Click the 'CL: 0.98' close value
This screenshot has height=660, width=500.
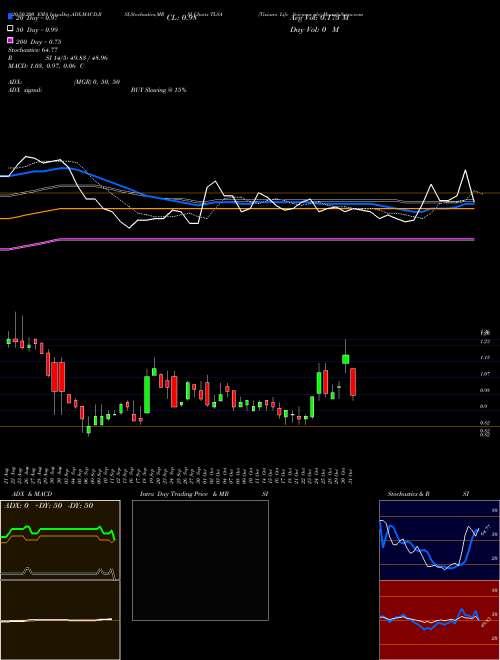click(x=181, y=18)
